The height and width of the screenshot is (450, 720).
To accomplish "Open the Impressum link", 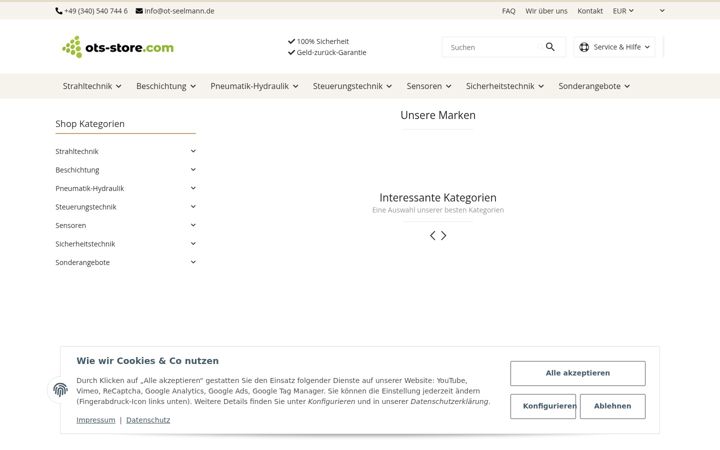I will pyautogui.click(x=96, y=420).
